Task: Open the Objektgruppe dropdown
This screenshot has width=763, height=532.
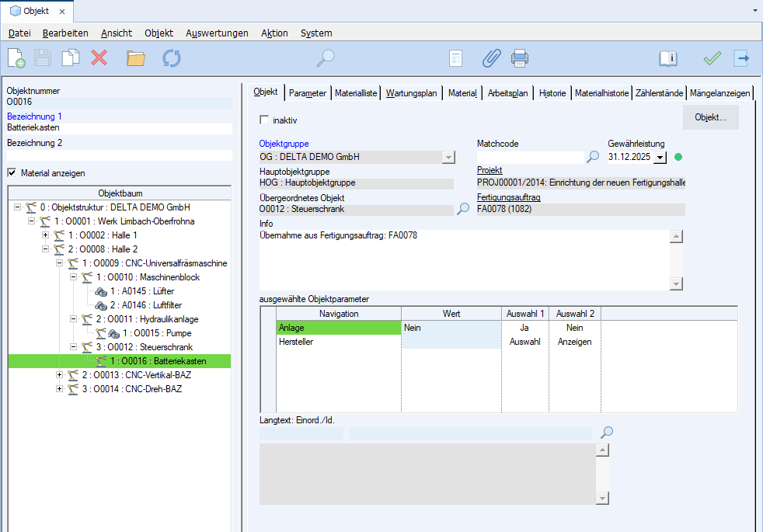Action: point(448,158)
